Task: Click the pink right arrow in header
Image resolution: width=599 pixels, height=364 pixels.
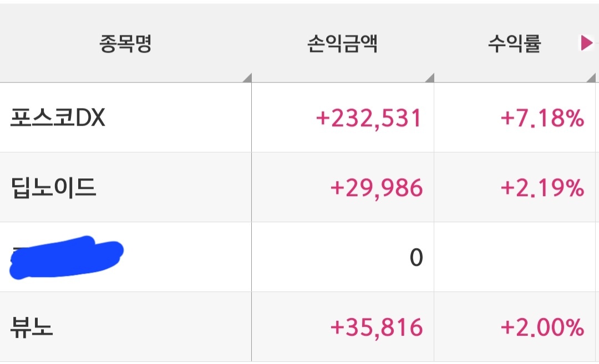Action: [586, 43]
